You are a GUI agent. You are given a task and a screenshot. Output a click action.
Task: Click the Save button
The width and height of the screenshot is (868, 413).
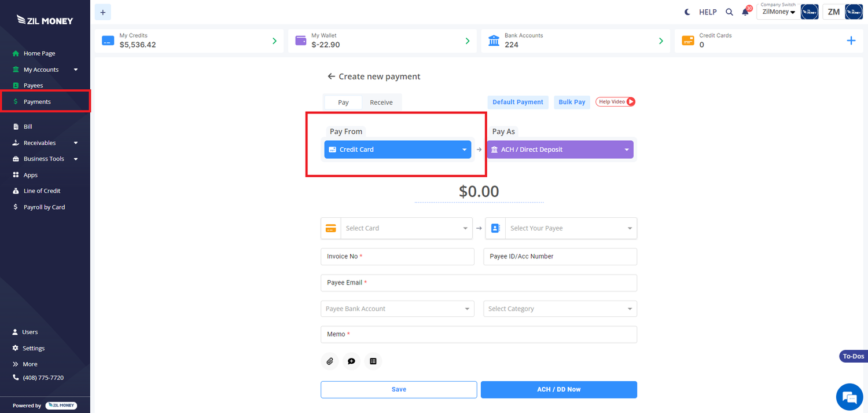399,389
